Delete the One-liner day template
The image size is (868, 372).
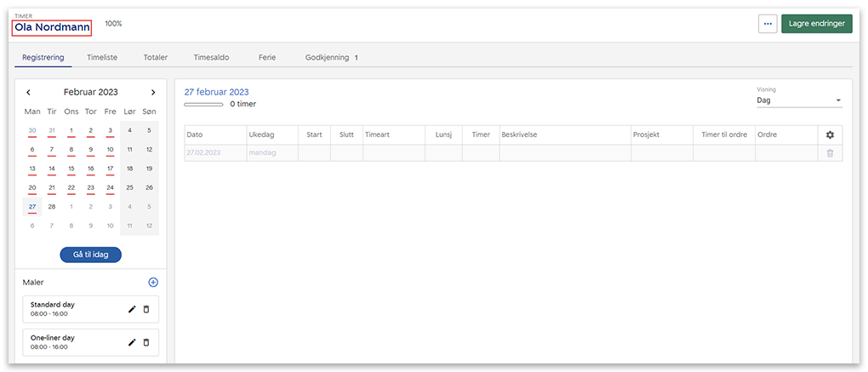click(146, 342)
